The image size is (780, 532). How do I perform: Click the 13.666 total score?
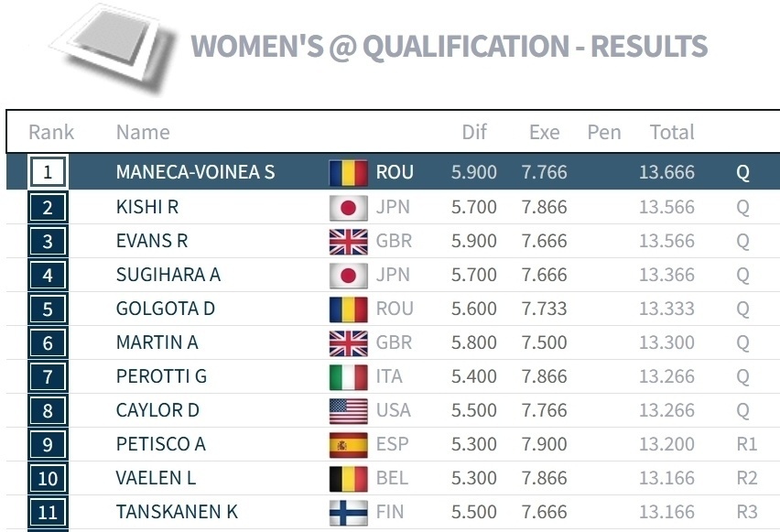666,172
